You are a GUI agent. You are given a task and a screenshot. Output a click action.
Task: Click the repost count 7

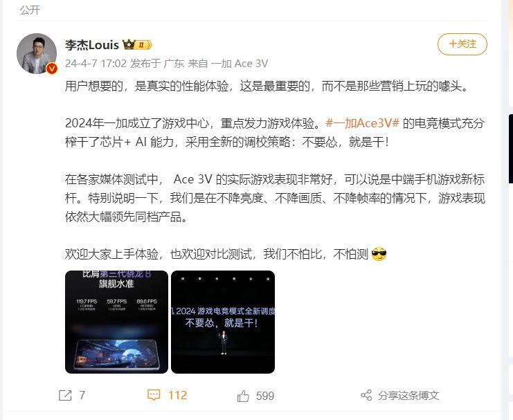82,395
